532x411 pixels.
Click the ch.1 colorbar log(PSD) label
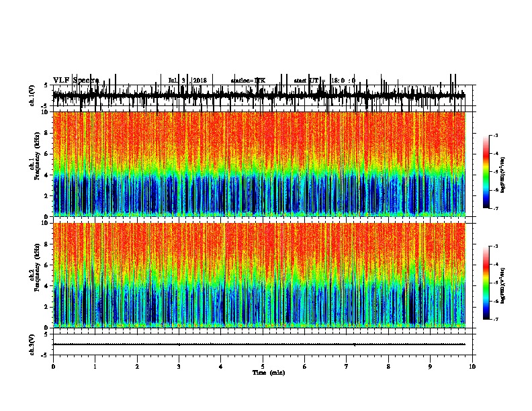(x=502, y=175)
